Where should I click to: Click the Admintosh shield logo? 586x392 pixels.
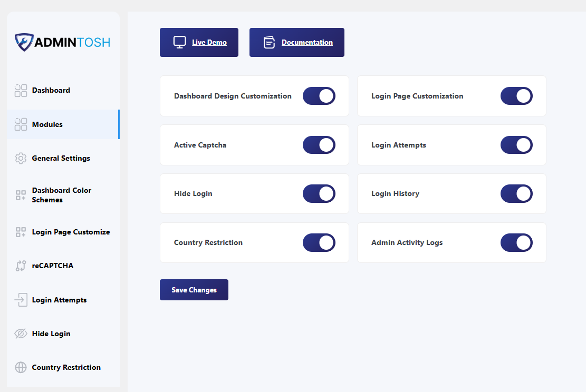[x=24, y=42]
